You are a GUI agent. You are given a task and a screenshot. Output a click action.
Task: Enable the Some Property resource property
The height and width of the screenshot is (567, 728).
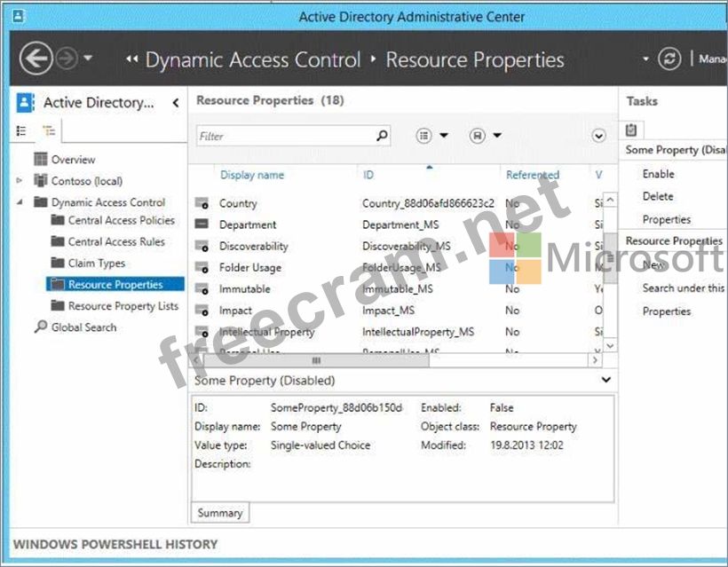coord(659,174)
